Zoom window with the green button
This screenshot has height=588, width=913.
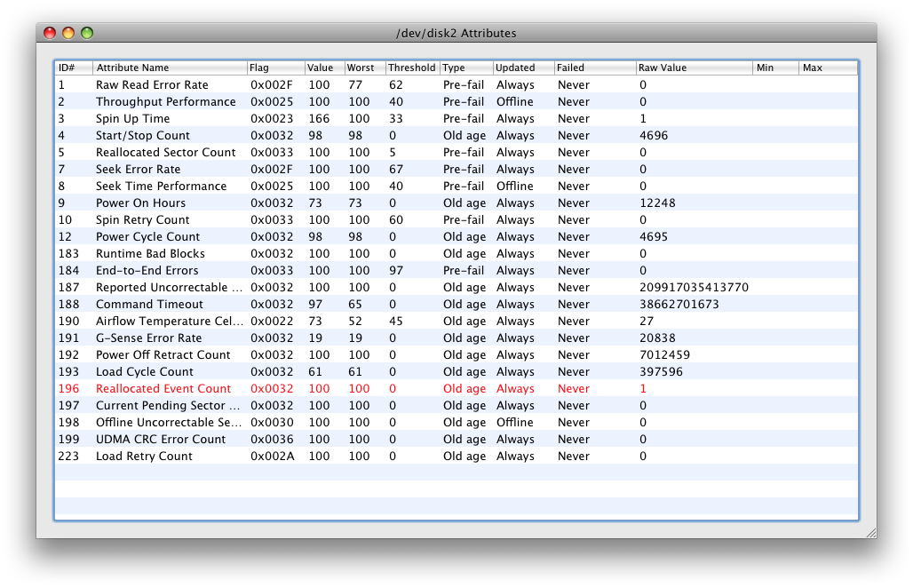(87, 33)
